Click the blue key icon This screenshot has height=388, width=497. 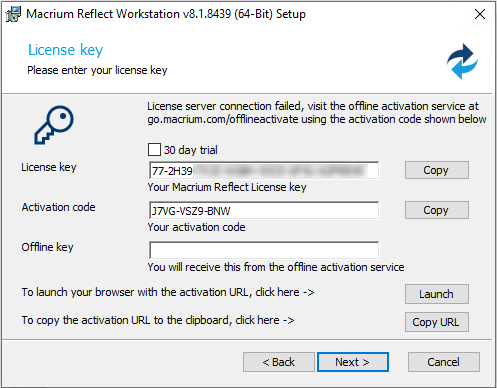54,125
